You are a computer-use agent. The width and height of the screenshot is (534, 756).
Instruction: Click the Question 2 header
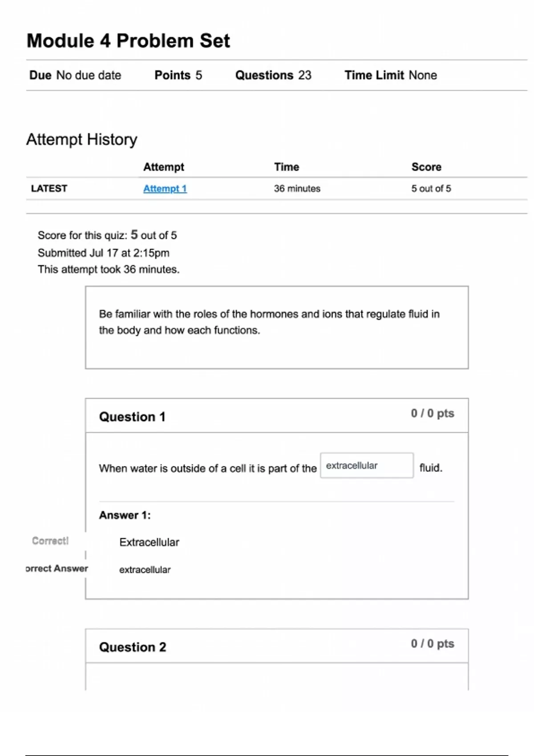click(x=133, y=647)
